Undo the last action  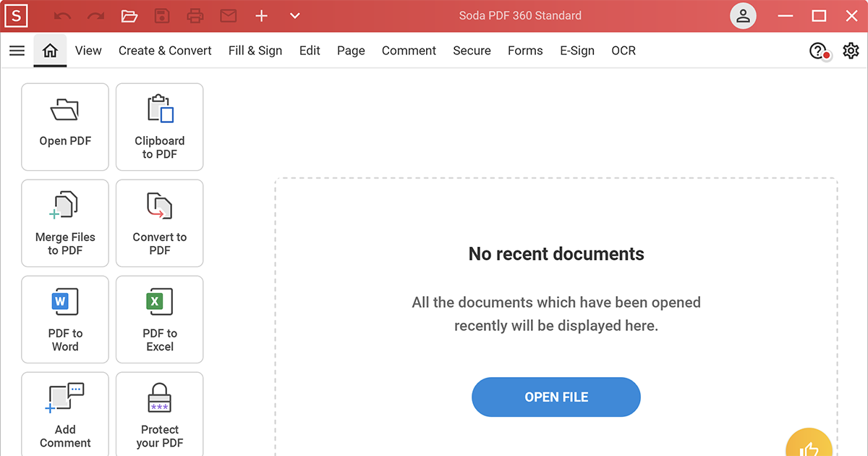coord(63,16)
